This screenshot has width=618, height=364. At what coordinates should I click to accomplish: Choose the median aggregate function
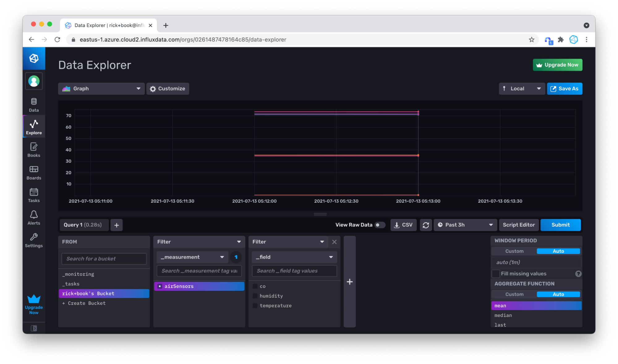coord(536,315)
